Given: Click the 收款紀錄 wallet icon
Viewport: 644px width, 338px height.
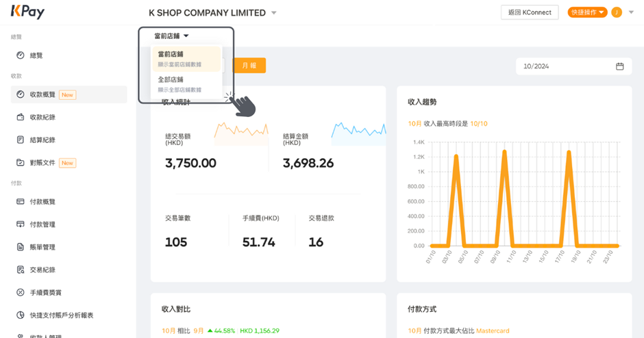Looking at the screenshot, I should (20, 117).
